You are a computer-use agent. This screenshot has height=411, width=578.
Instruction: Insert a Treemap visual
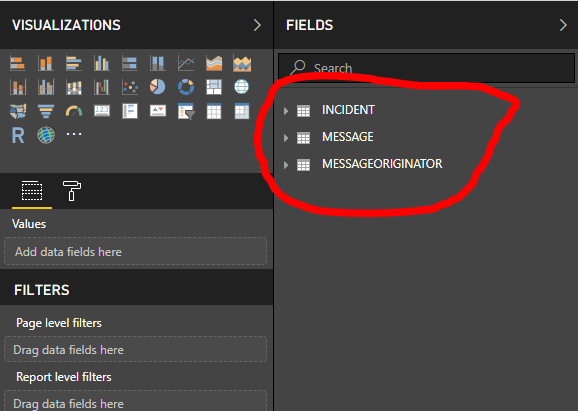tap(214, 87)
